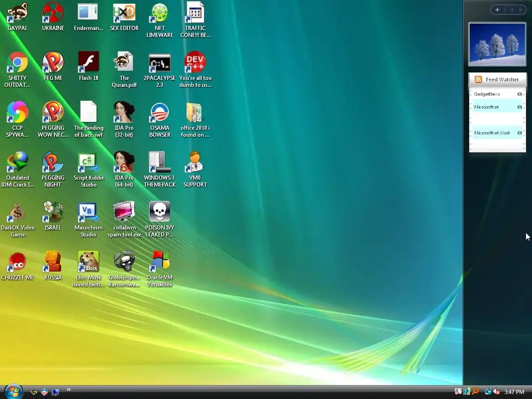
Task: Expand the Quick Launch overflow chevron
Action: (x=68, y=389)
